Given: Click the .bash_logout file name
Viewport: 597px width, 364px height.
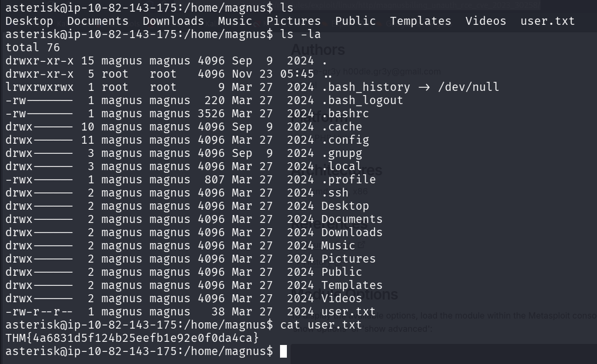Looking at the screenshot, I should click(x=362, y=100).
